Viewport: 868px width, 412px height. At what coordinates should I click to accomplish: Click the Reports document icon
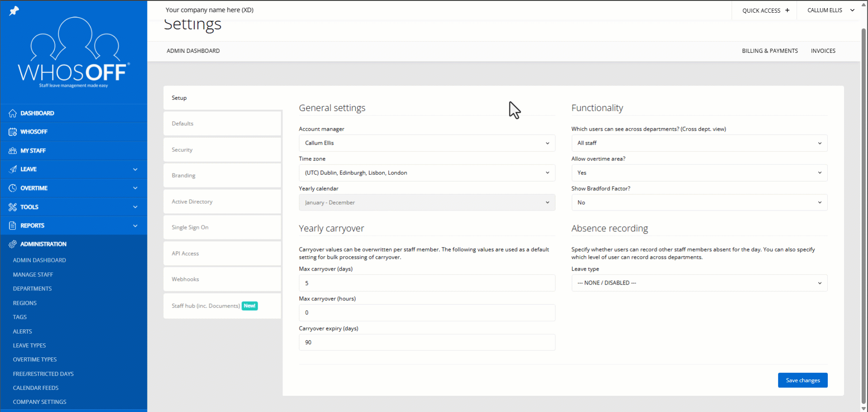click(x=13, y=225)
